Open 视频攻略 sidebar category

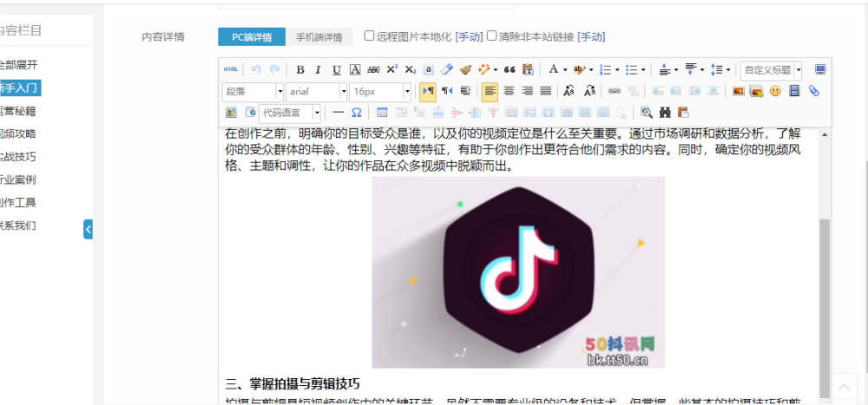click(x=17, y=134)
